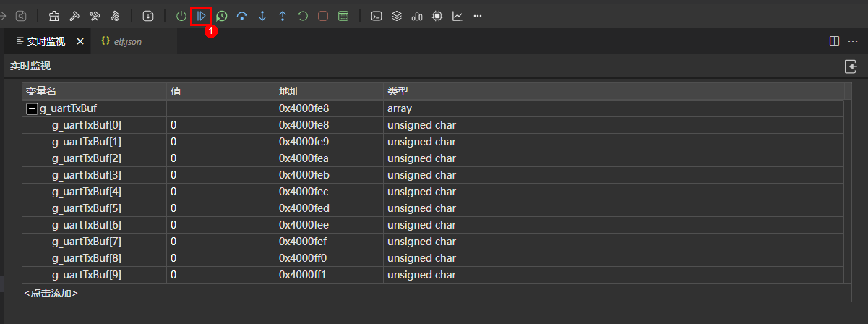This screenshot has width=868, height=324.
Task: Select the value cell of g_uartTxBuf[0]
Action: tap(220, 125)
